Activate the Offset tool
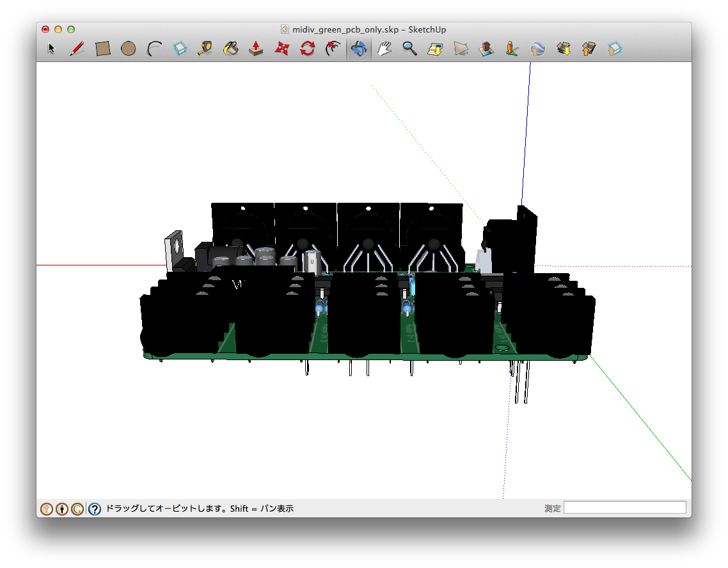Image resolution: width=728 pixels, height=568 pixels. pyautogui.click(x=333, y=49)
